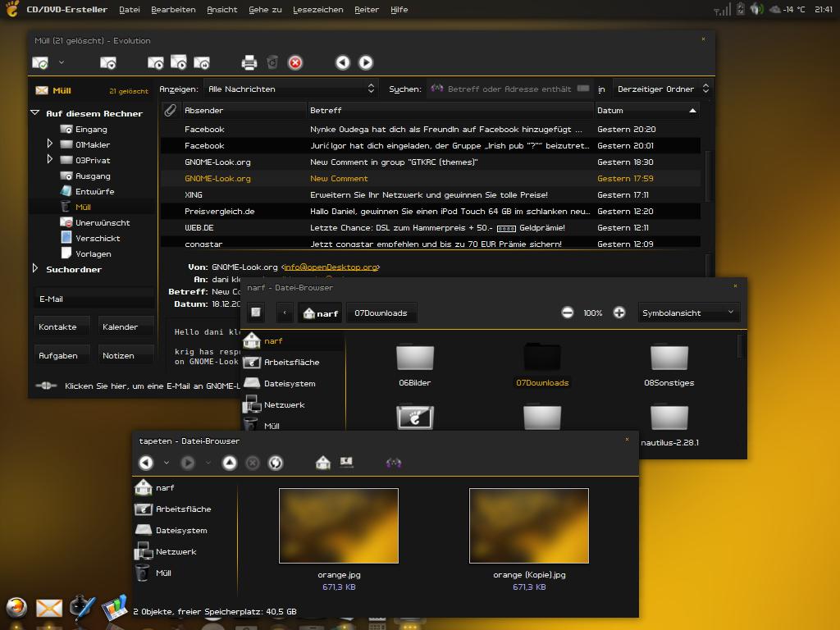
Task: Switch to Kontakte view in Evolution
Action: (62, 326)
